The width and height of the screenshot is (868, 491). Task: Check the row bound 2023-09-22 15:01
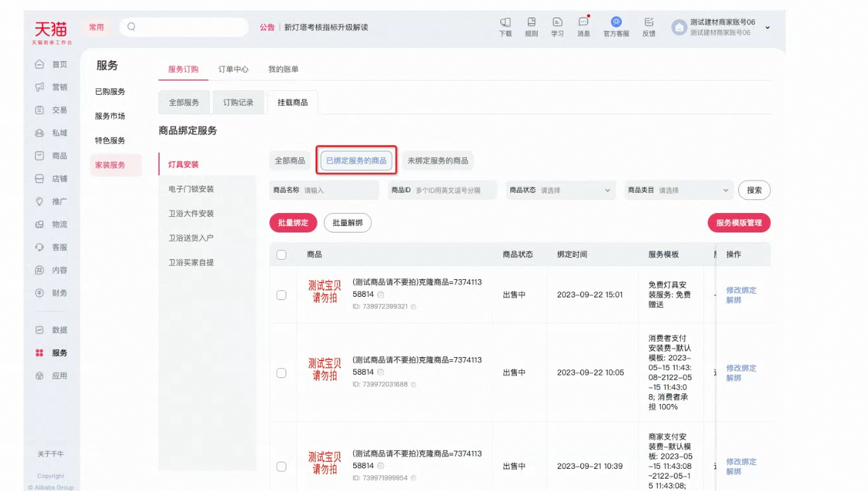(281, 295)
